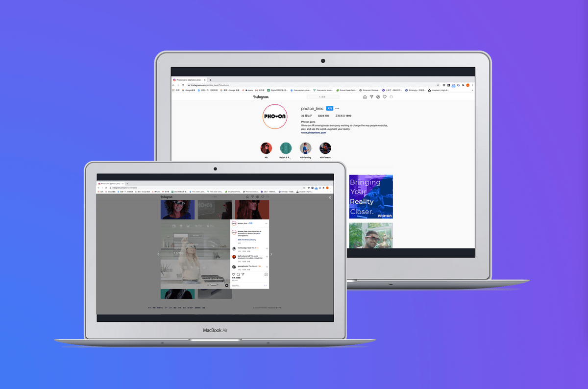Open new tab in back laptop browser
Image resolution: width=588 pixels, height=389 pixels.
tap(210, 79)
